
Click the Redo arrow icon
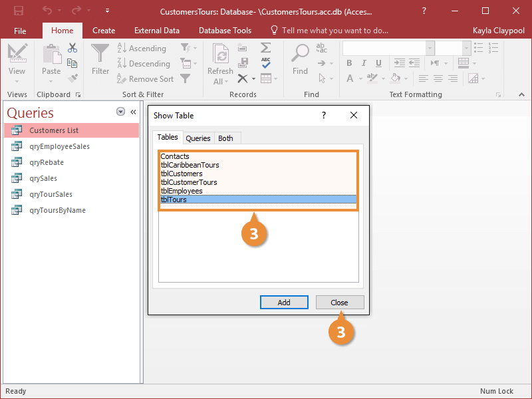[x=76, y=11]
